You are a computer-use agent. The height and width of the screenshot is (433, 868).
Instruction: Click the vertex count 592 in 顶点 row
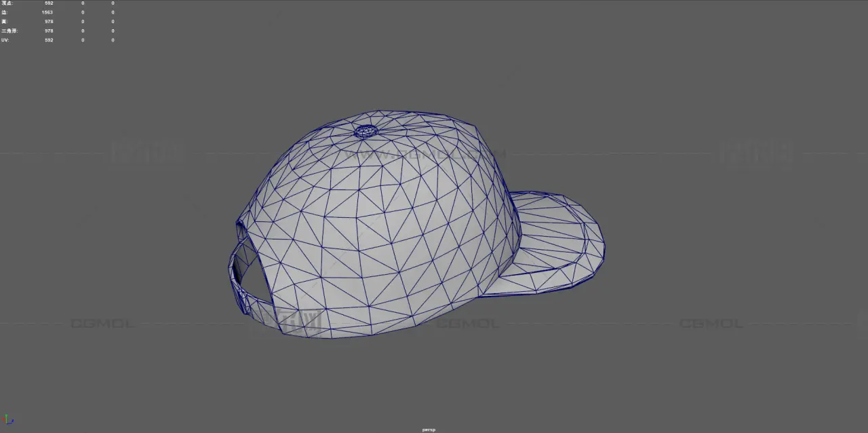coord(49,3)
